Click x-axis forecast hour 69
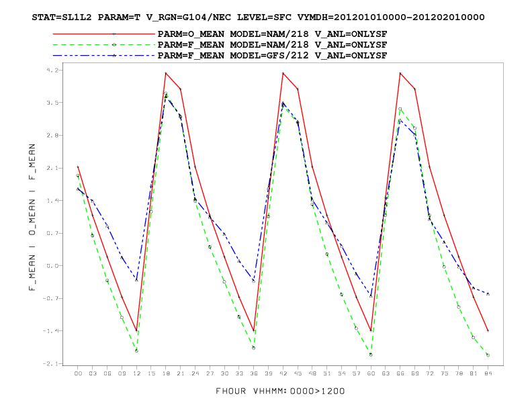532x411 pixels. (414, 373)
